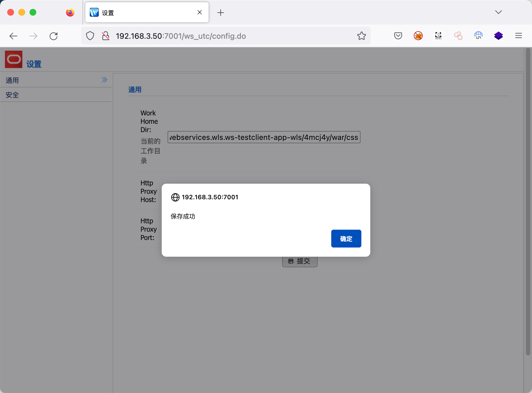Viewport: 532px width, 393px height.
Task: Click the shield tracking protection icon
Action: point(90,36)
